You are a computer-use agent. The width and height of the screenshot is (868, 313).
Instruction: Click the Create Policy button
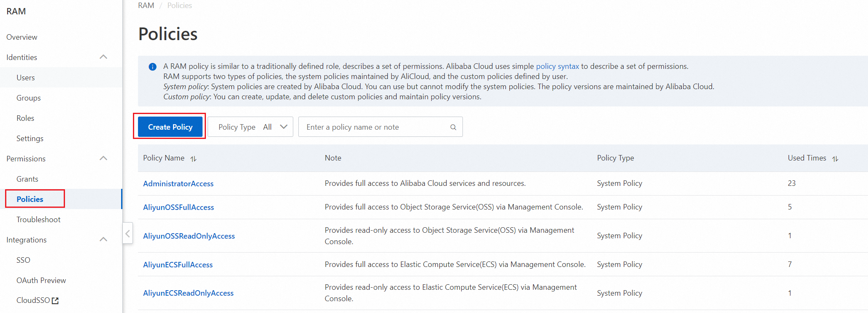coord(170,127)
